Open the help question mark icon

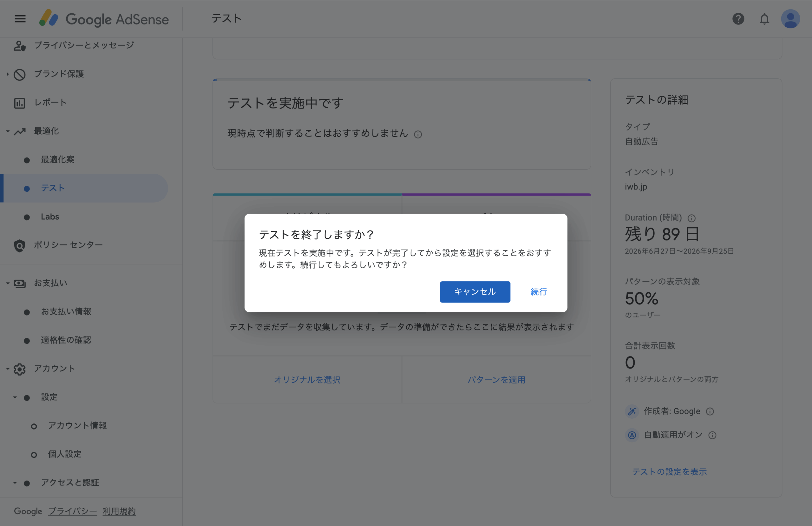click(738, 19)
